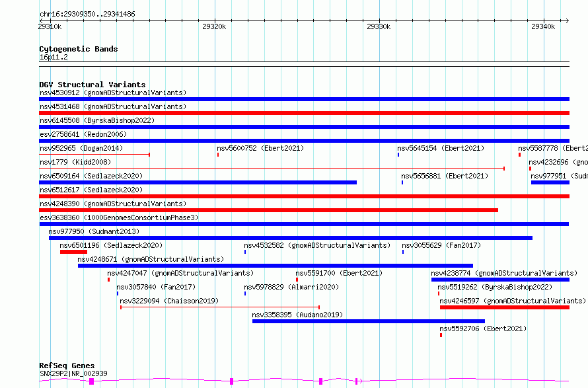
Task: Click nsv4238774 gnomAD variant label
Action: [504, 273]
